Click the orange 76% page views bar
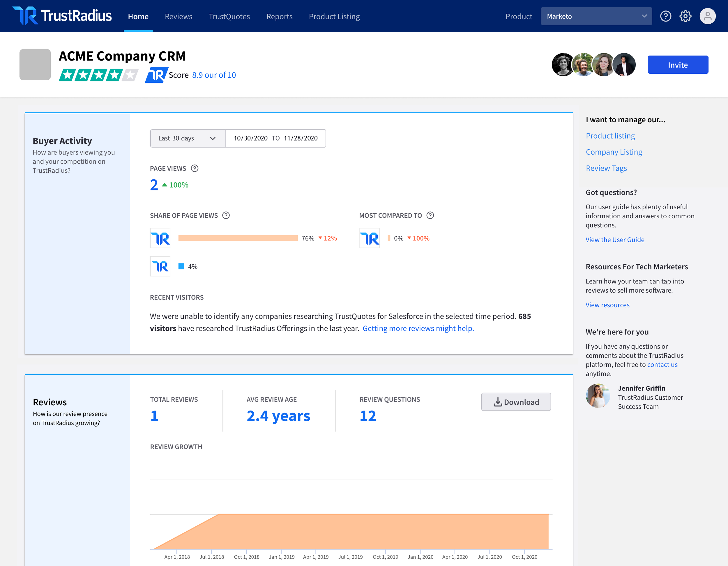 pyautogui.click(x=238, y=238)
